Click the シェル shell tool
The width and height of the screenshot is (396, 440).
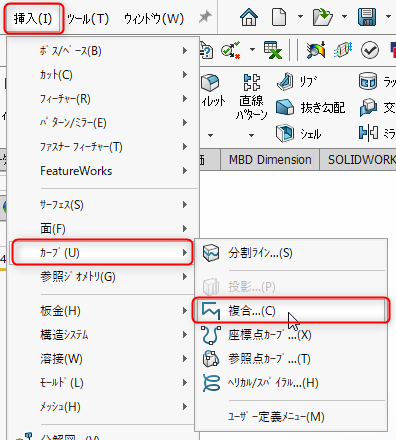tap(299, 133)
